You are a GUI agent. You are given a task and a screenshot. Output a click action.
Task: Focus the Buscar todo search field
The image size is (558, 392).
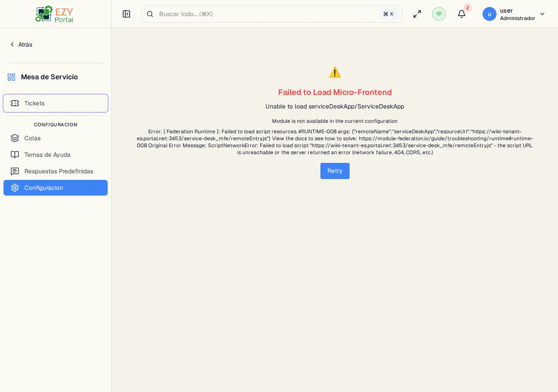click(272, 14)
